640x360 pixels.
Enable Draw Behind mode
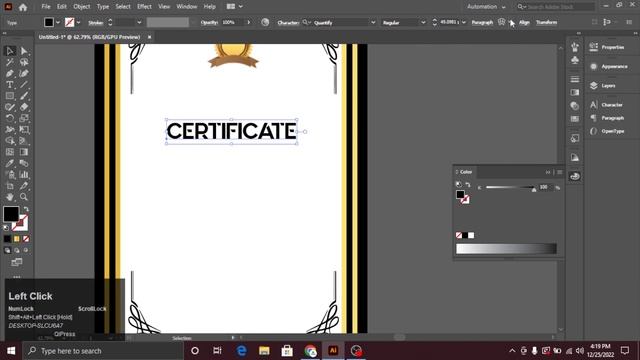pyautogui.click(x=17, y=250)
